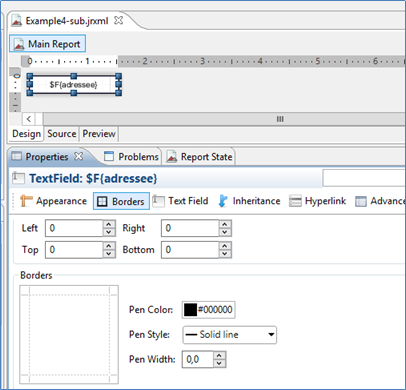Increase the Pen Width value
Image resolution: width=406 pixels, height=390 pixels.
[219, 355]
